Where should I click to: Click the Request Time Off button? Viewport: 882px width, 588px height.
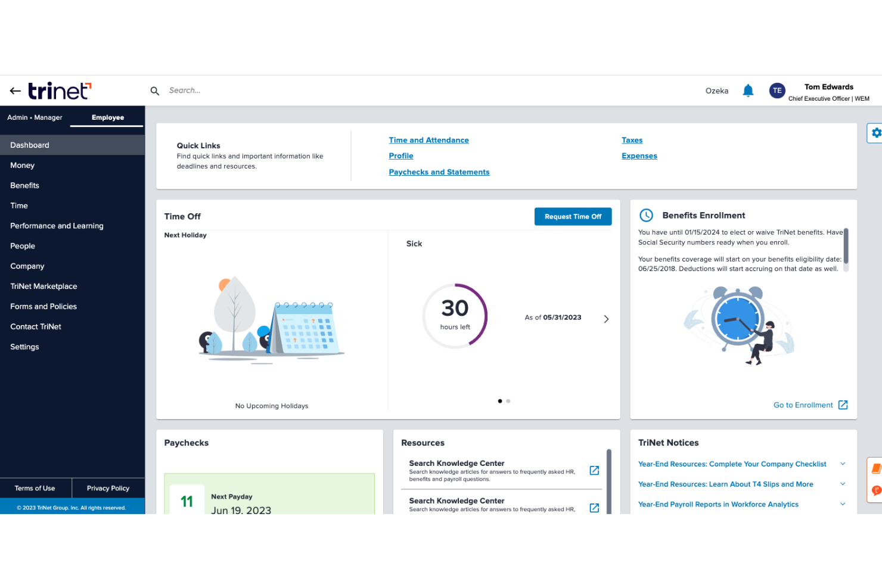(573, 216)
